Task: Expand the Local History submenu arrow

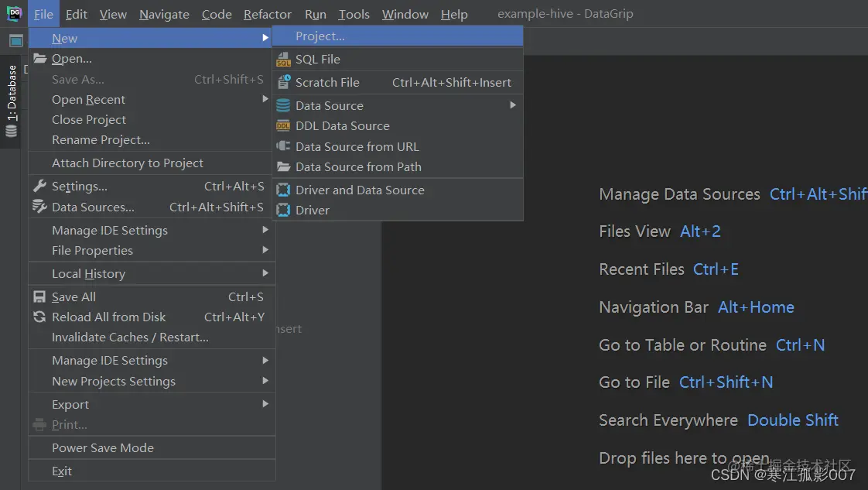Action: tap(265, 272)
